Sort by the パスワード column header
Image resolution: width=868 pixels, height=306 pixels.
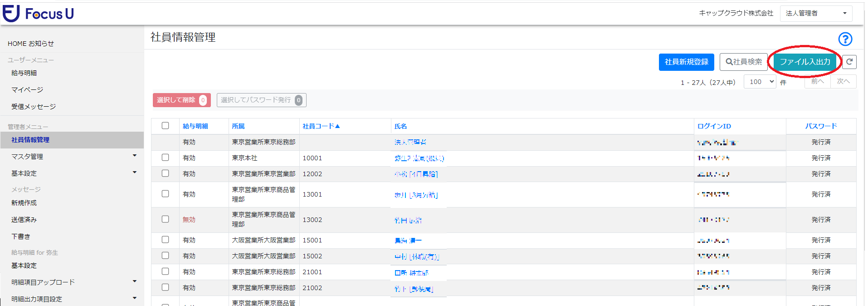(x=821, y=126)
